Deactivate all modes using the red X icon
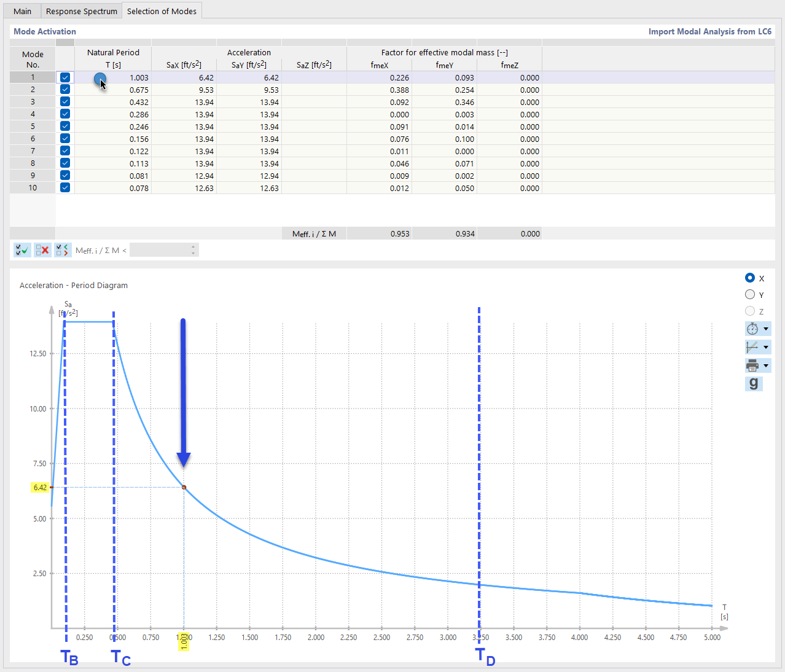 tap(42, 250)
